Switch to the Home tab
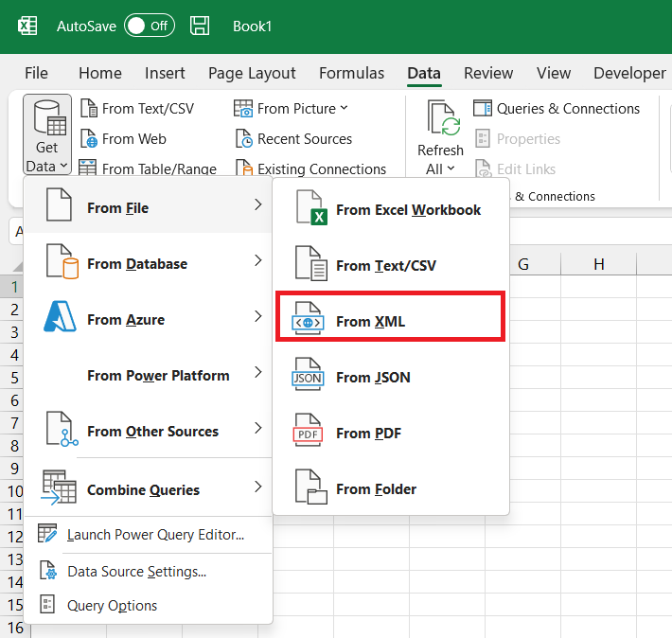672x638 pixels. [100, 73]
